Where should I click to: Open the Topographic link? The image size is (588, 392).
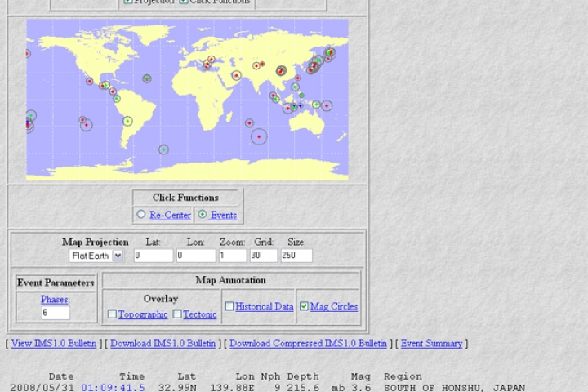(x=142, y=314)
